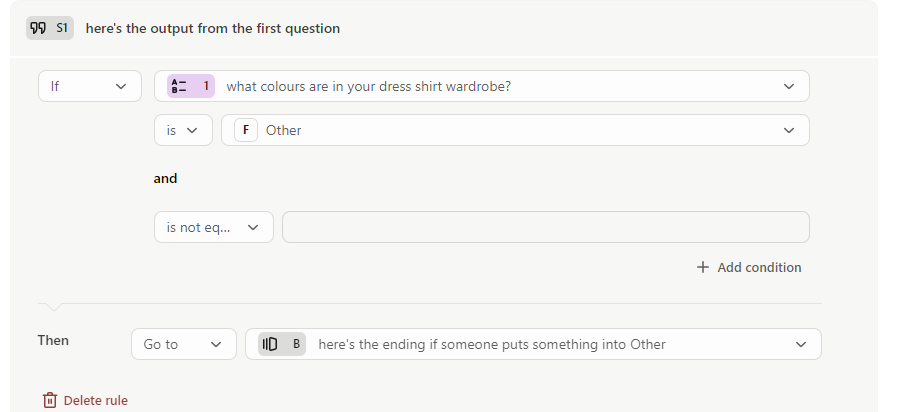Click the trash icon beside Delete rule
Viewport: 897px width, 412px height.
tap(50, 400)
